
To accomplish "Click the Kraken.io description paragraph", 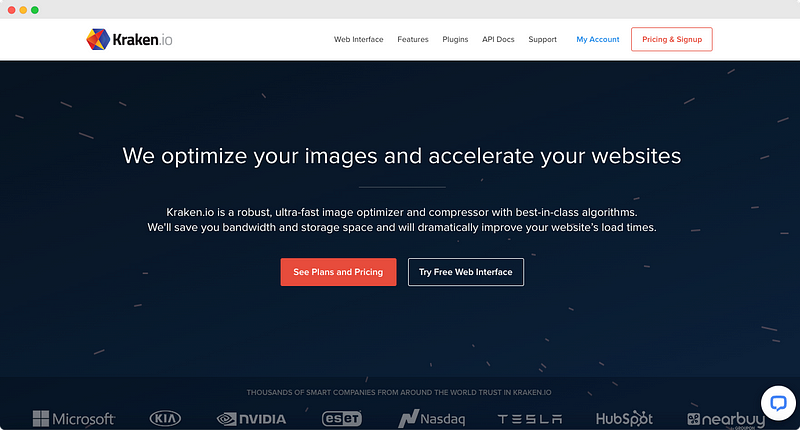I will pyautogui.click(x=402, y=220).
